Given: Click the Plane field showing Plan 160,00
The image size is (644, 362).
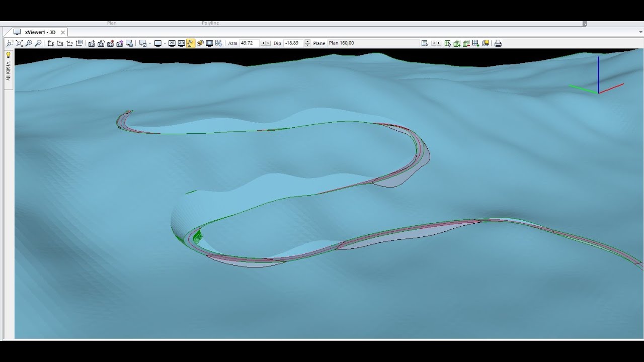Looking at the screenshot, I should coord(373,43).
